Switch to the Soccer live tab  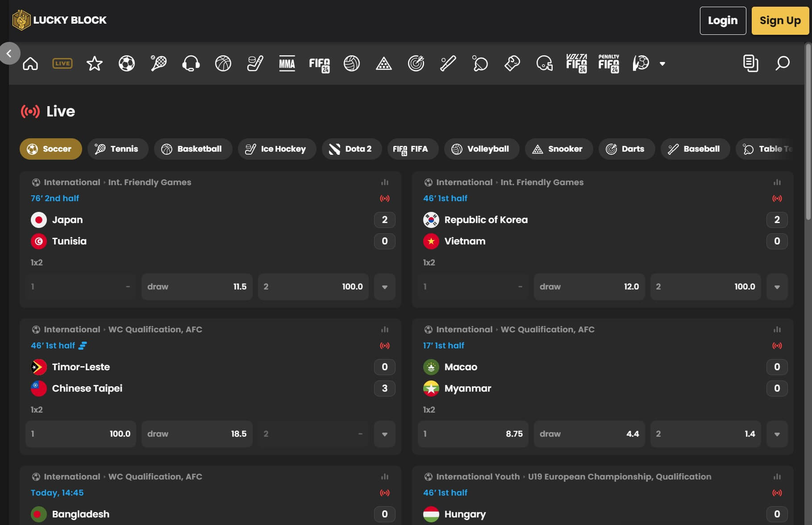pos(51,149)
